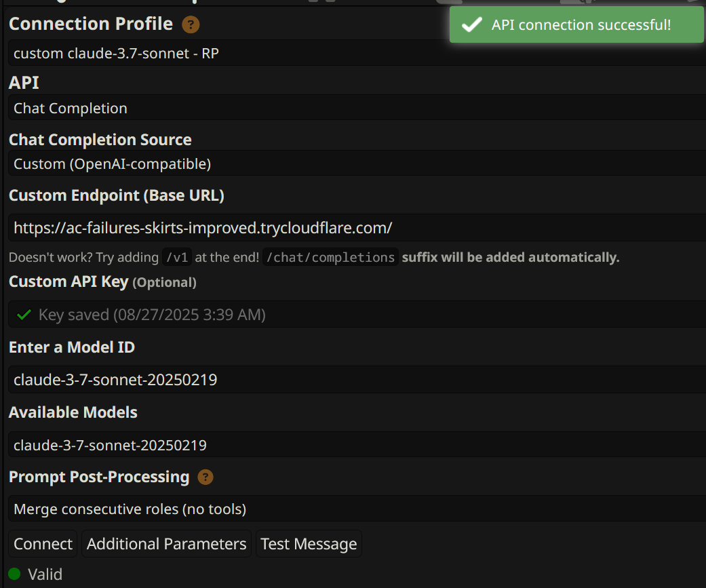Viewport: 706px width, 588px height.
Task: Open Additional Parameters
Action: click(x=166, y=544)
